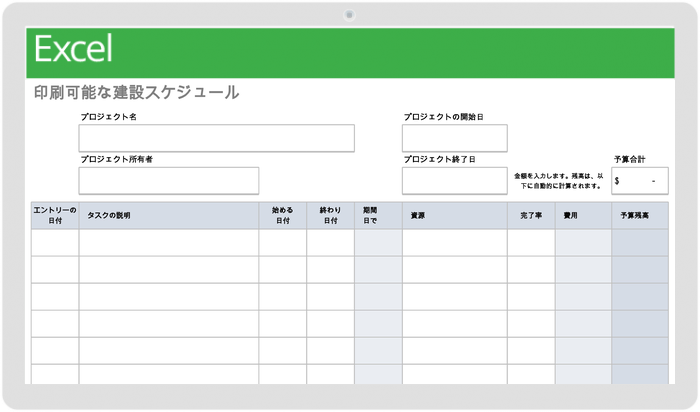The image size is (700, 412).
Task: Select the 完了率 column header
Action: click(531, 216)
